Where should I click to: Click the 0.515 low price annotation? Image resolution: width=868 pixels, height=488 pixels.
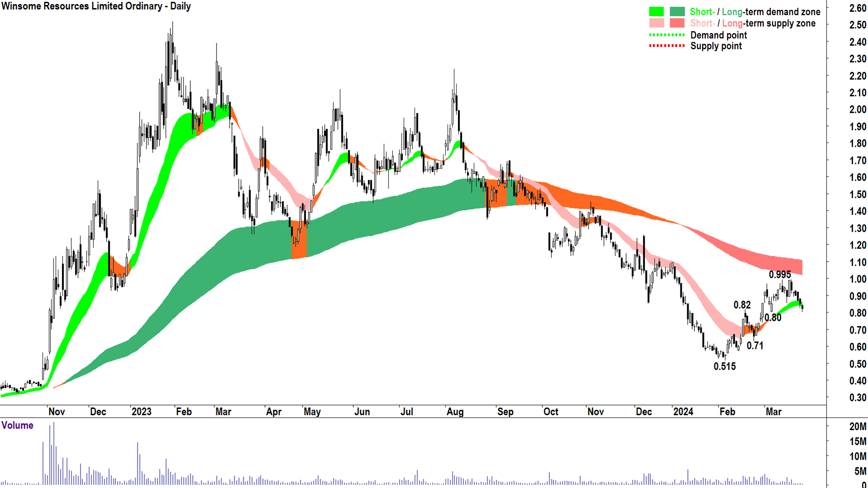pos(725,366)
